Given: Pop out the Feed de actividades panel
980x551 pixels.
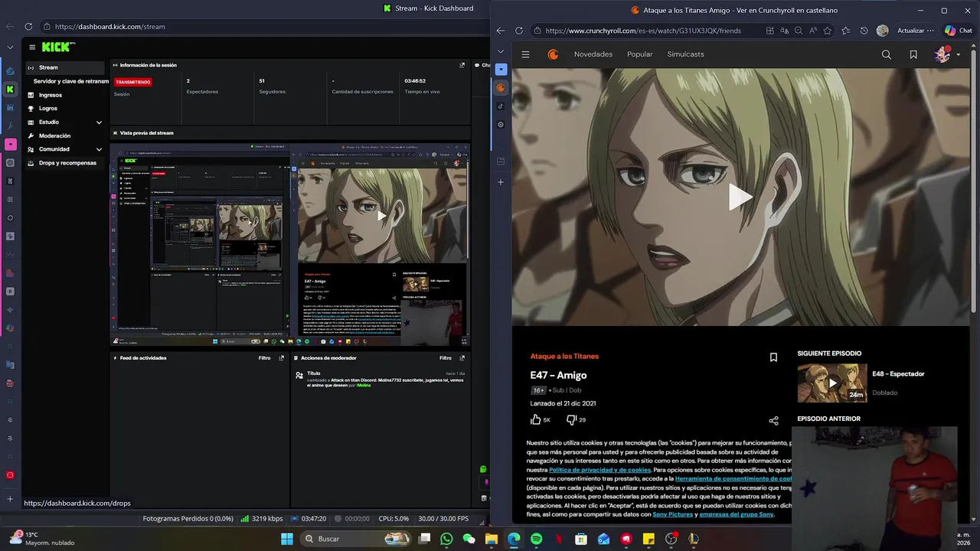Looking at the screenshot, I should pyautogui.click(x=281, y=358).
